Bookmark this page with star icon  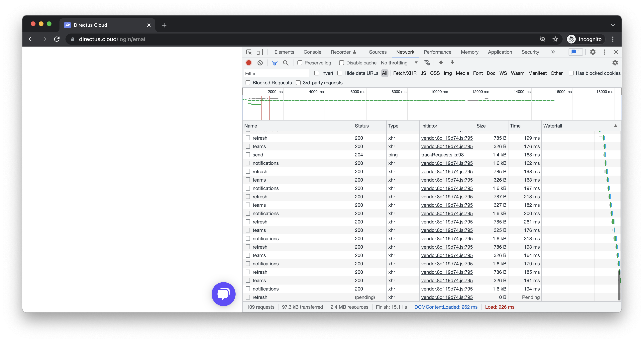tap(555, 39)
